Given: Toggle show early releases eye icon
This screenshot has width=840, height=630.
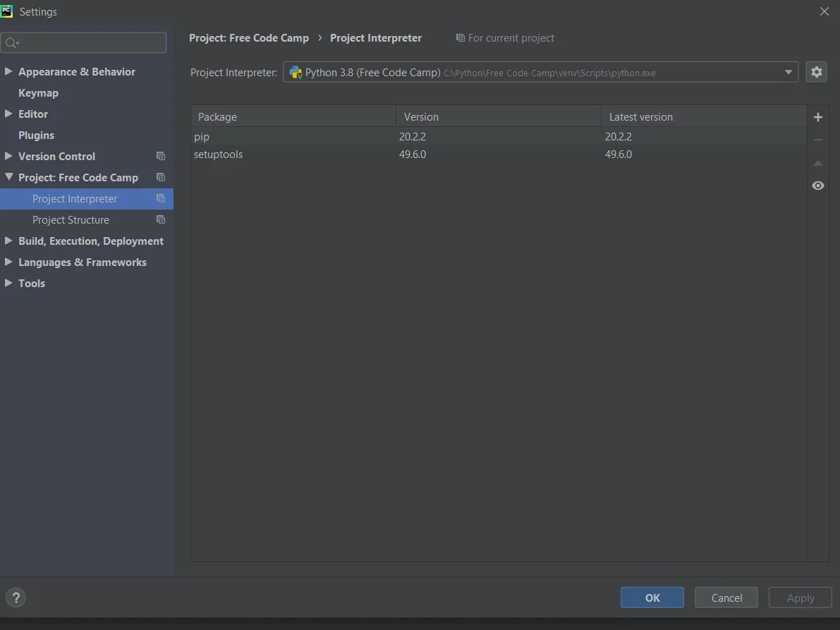Looking at the screenshot, I should 817,186.
